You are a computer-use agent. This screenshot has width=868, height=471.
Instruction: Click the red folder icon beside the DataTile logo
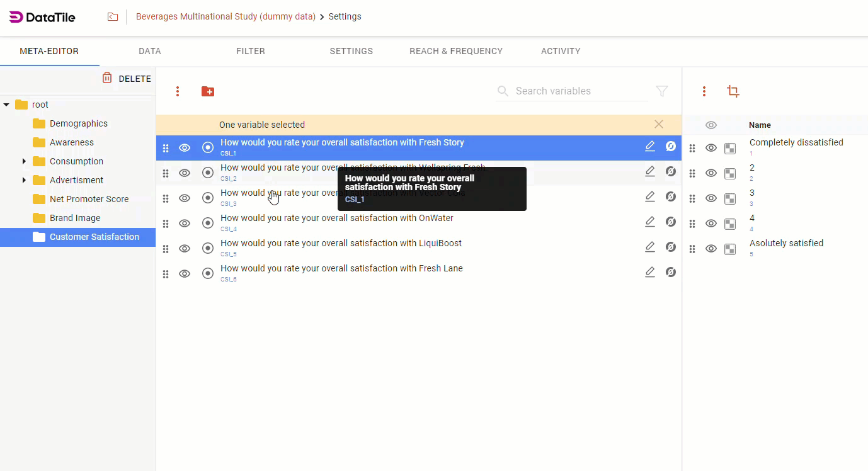click(113, 17)
